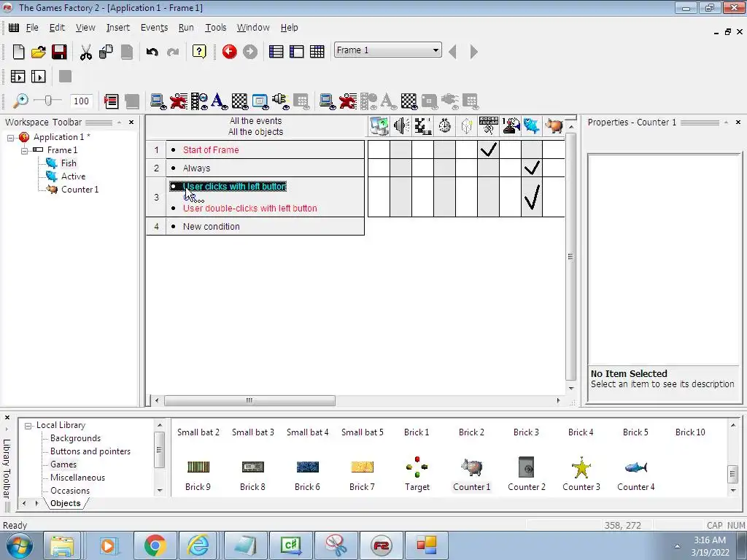Open the Storyboard Editor icon
The width and height of the screenshot is (747, 560).
point(276,52)
